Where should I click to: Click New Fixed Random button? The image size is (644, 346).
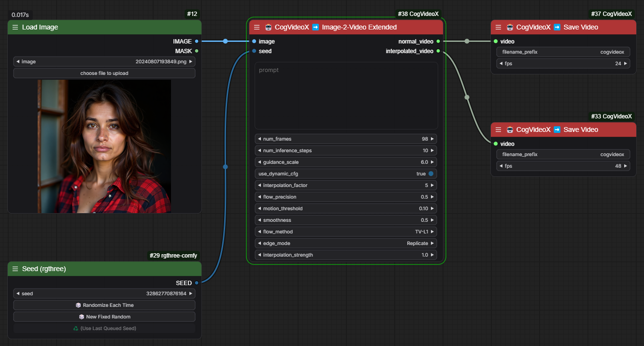click(x=104, y=317)
